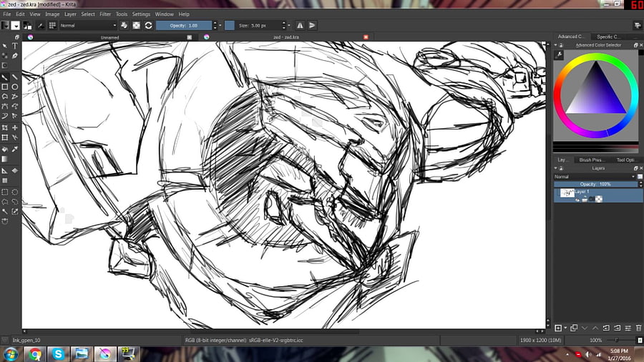Open the brush blending mode Normal dropdown
644x362 pixels.
[88, 26]
